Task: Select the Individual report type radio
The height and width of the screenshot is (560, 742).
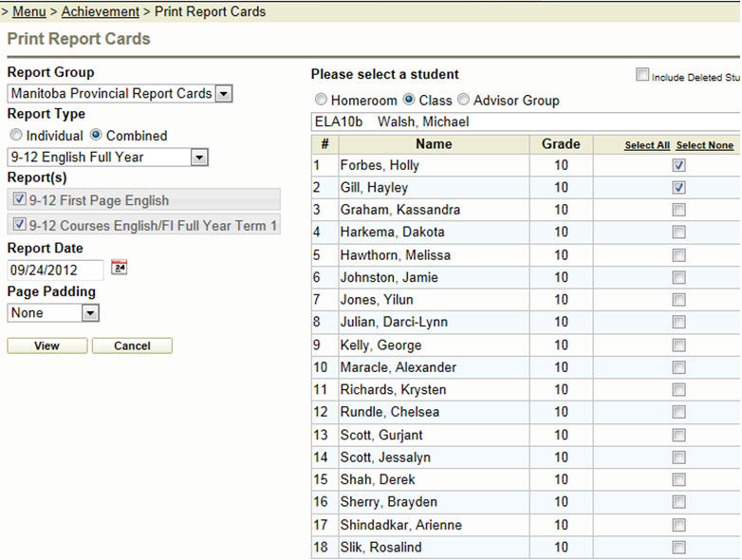Action: coord(16,136)
